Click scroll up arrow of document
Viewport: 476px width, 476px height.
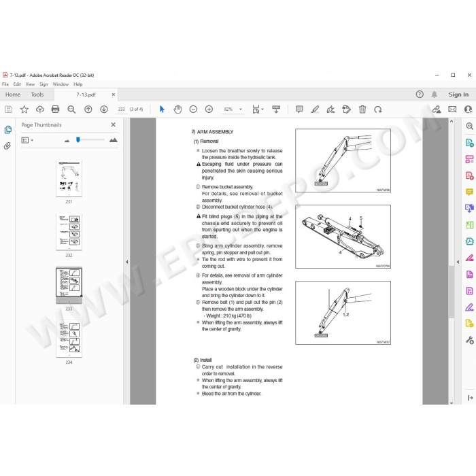coord(452,122)
